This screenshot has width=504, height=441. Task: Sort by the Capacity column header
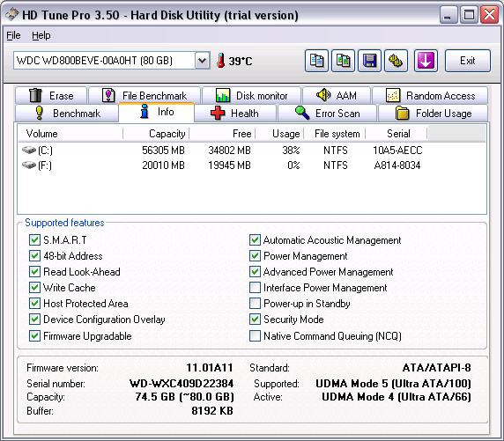coord(156,133)
